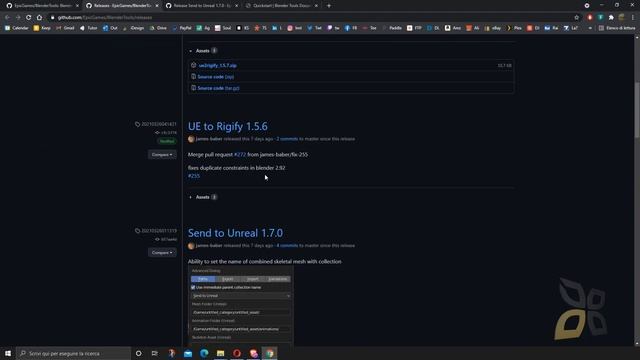Expand Assets under UE to Rigify 1.5.6

tap(203, 197)
